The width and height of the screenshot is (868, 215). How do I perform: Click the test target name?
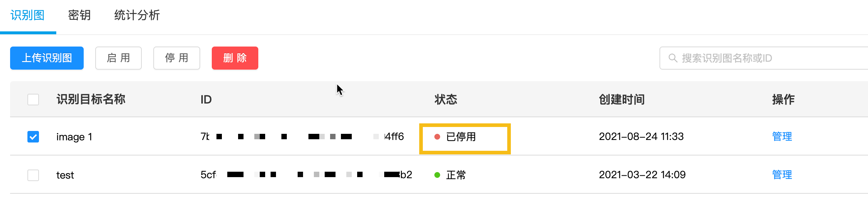65,175
